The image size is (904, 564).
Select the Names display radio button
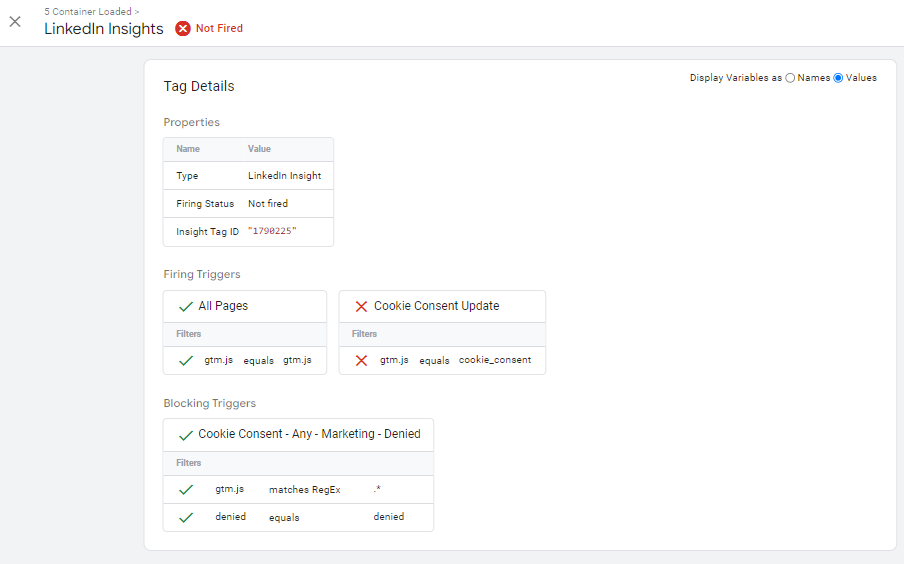pos(790,78)
